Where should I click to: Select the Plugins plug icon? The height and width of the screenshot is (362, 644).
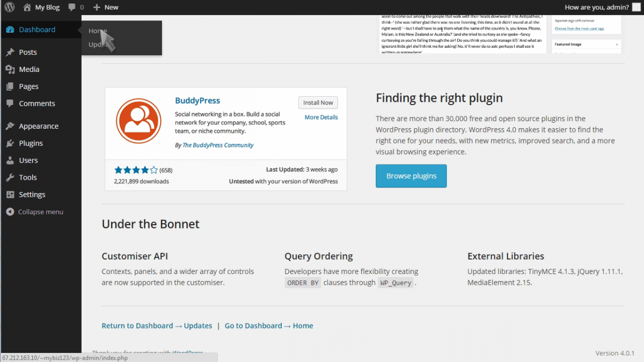[x=11, y=143]
